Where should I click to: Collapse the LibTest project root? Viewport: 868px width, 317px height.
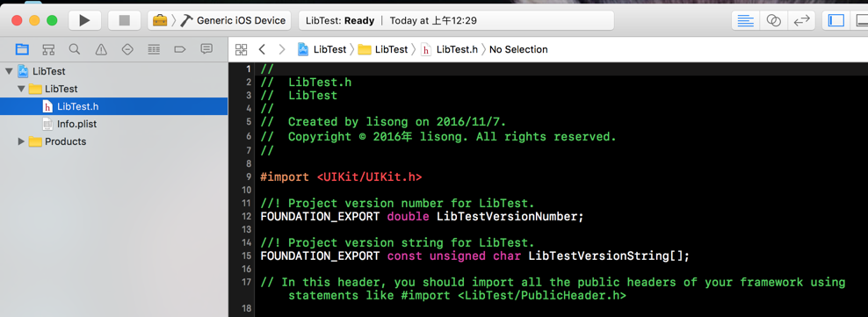coord(8,71)
